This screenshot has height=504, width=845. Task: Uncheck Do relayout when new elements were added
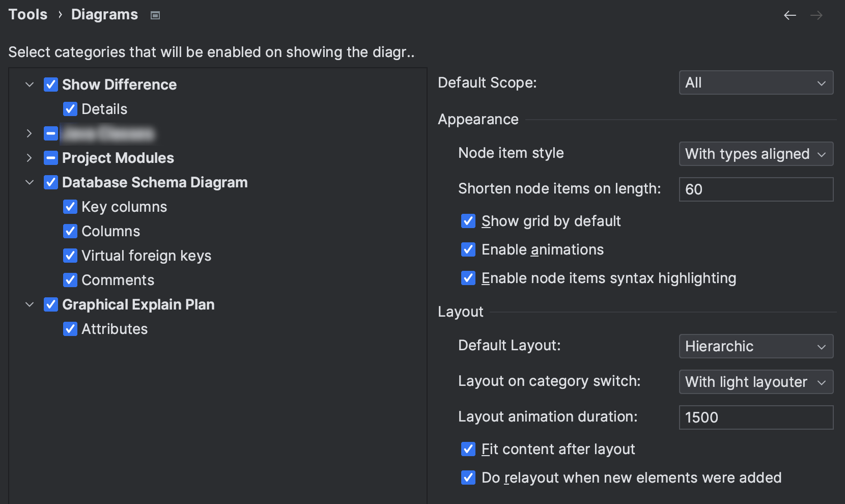coord(468,478)
